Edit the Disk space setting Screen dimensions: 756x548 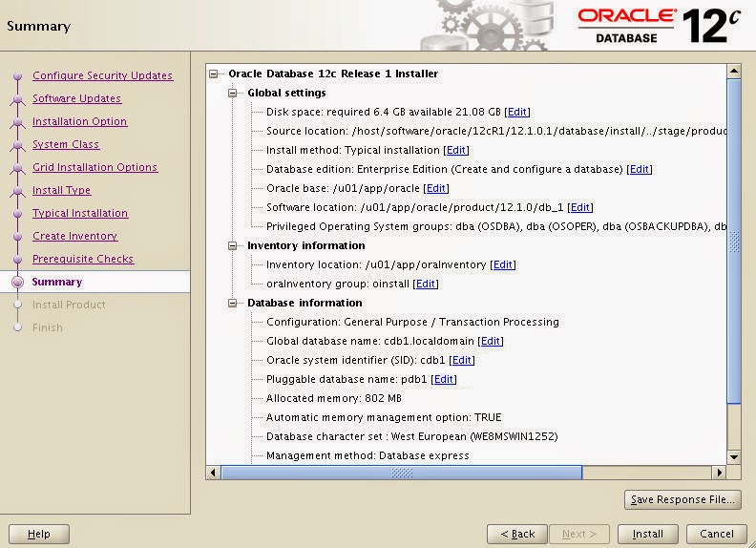pyautogui.click(x=516, y=112)
